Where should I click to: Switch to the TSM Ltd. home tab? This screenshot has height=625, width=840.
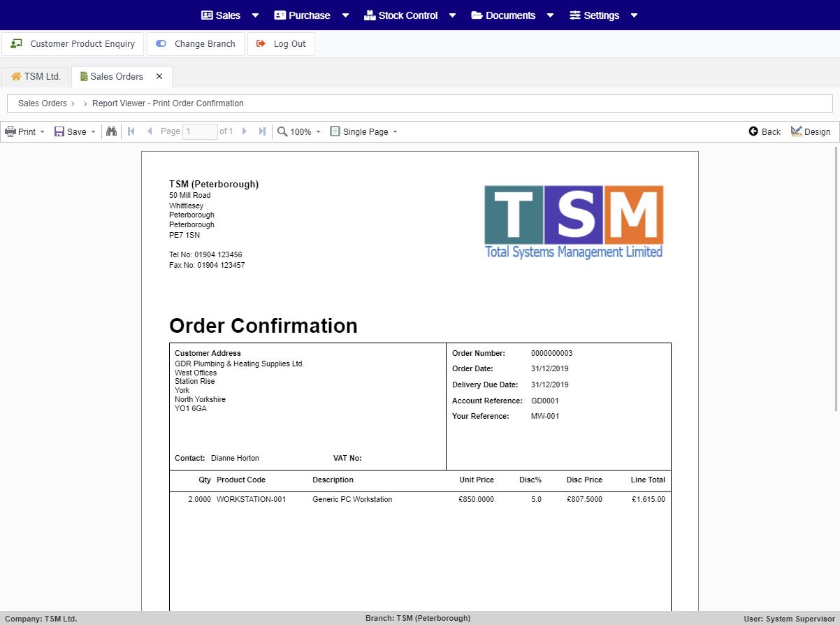tap(36, 77)
